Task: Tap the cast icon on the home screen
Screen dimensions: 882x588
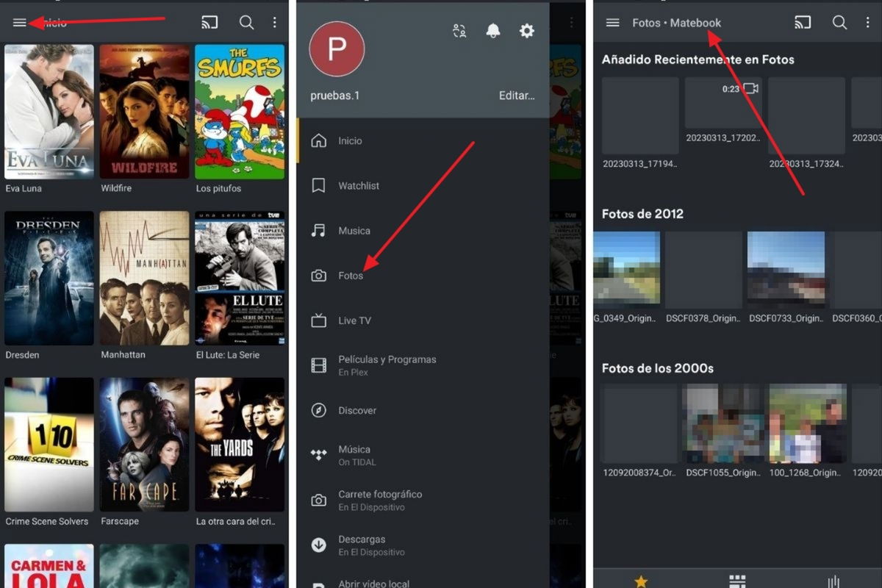Action: (209, 23)
